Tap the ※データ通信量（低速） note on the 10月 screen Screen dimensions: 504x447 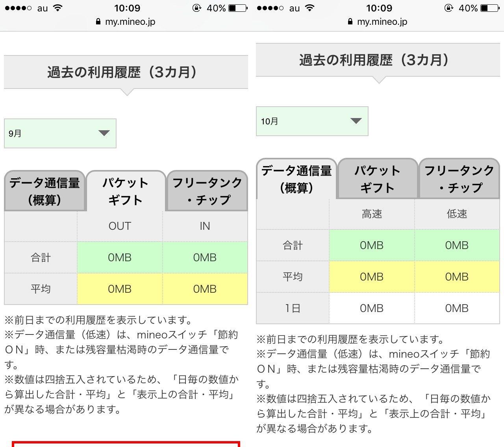(x=373, y=369)
